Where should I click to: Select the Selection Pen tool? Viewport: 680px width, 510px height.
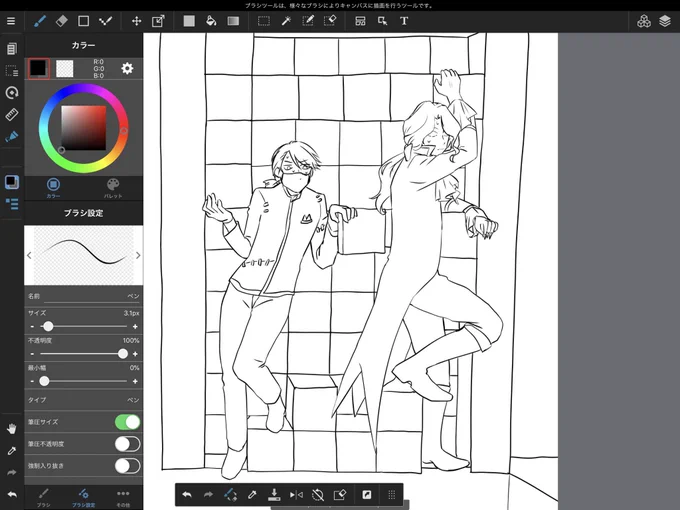coord(308,21)
